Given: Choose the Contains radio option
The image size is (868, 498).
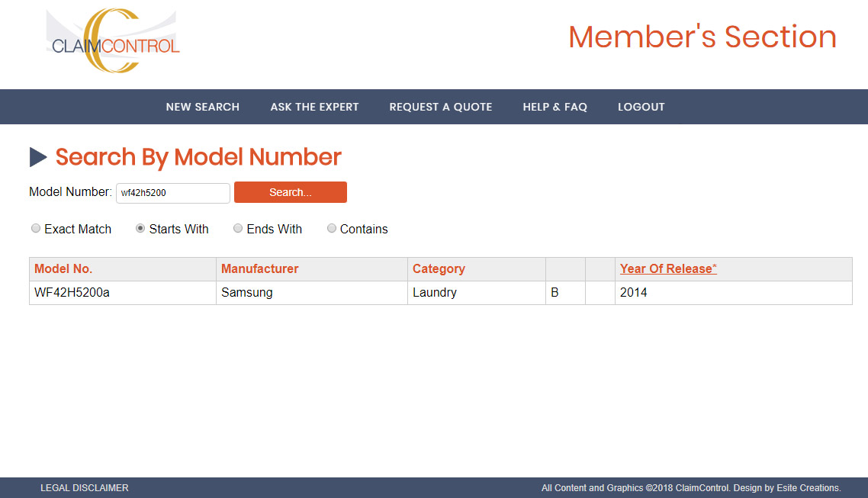Looking at the screenshot, I should 332,229.
